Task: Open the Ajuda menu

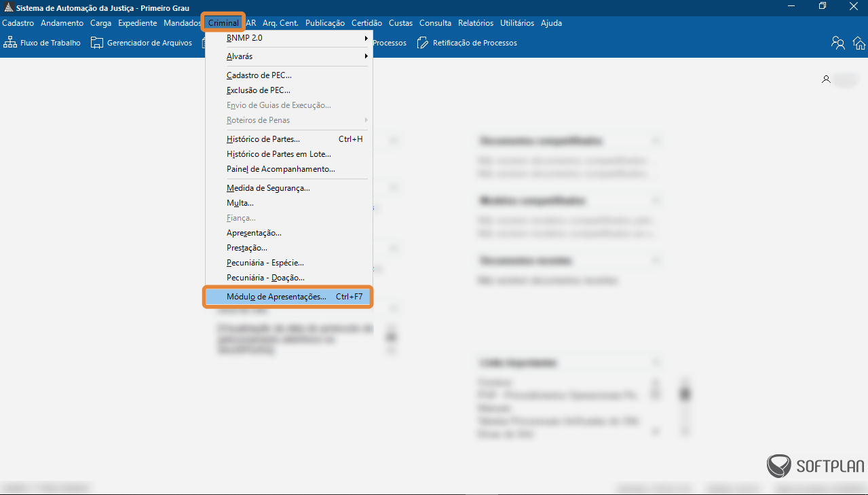Action: point(551,23)
